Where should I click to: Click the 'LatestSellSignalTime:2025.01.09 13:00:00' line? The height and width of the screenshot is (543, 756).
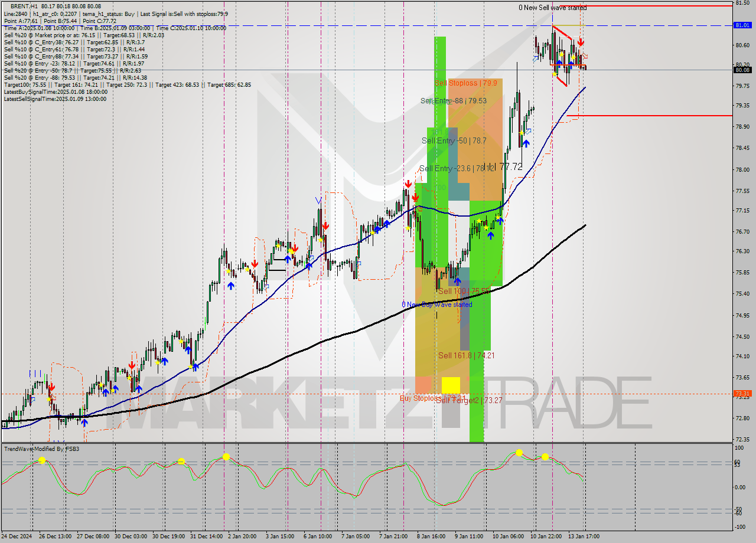click(x=55, y=99)
